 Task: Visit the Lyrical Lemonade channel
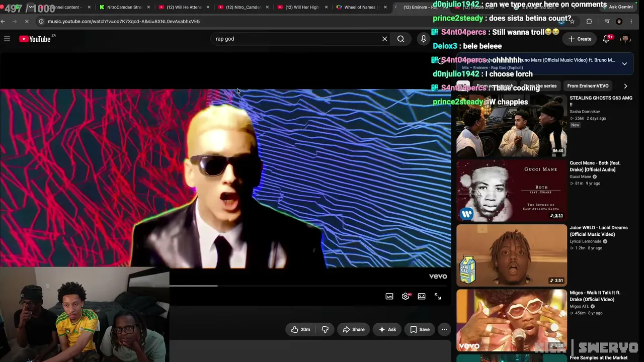pos(586,241)
